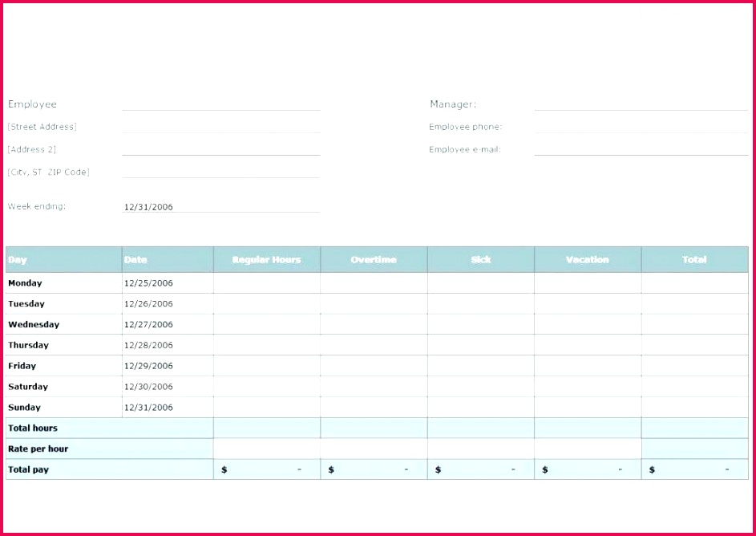Click the Sunday row label
Image resolution: width=756 pixels, height=536 pixels.
pos(25,408)
